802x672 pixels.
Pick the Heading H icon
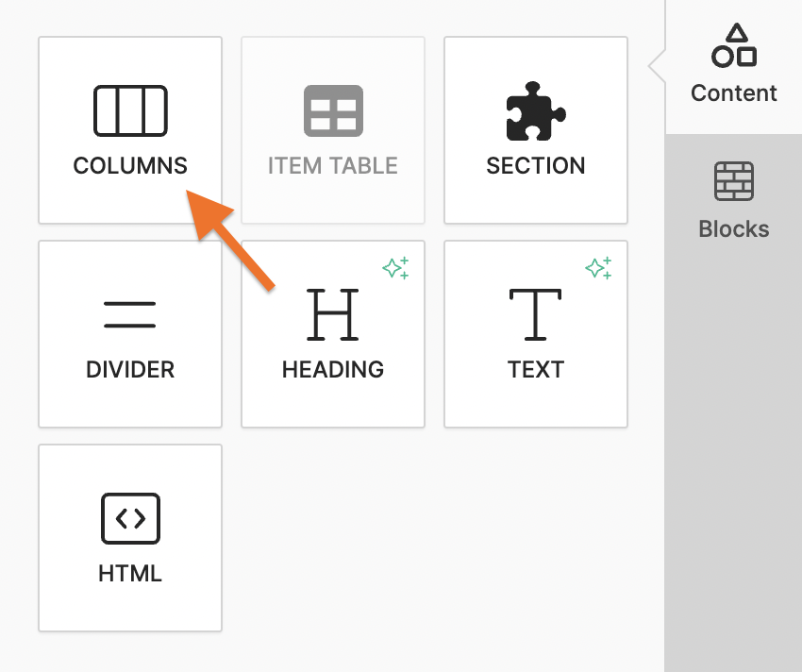tap(333, 314)
